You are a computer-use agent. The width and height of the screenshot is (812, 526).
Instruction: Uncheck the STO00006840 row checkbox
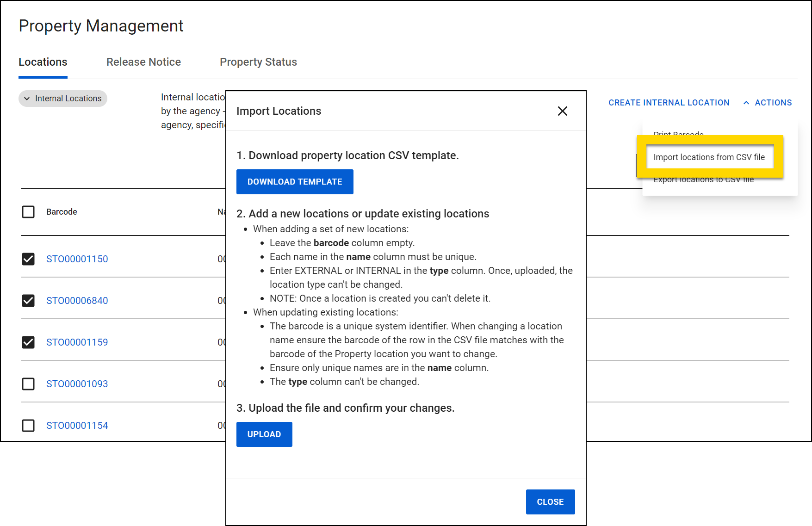(28, 301)
